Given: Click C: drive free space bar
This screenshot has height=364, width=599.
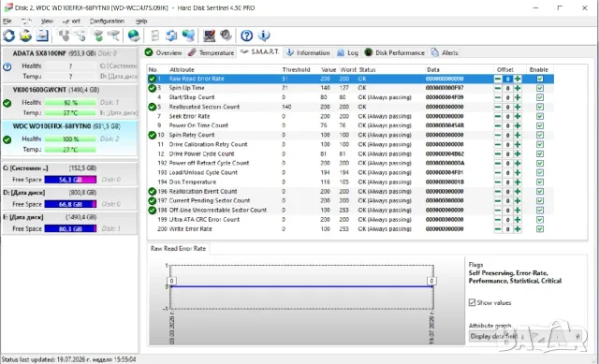Looking at the screenshot, I should click(70, 180).
